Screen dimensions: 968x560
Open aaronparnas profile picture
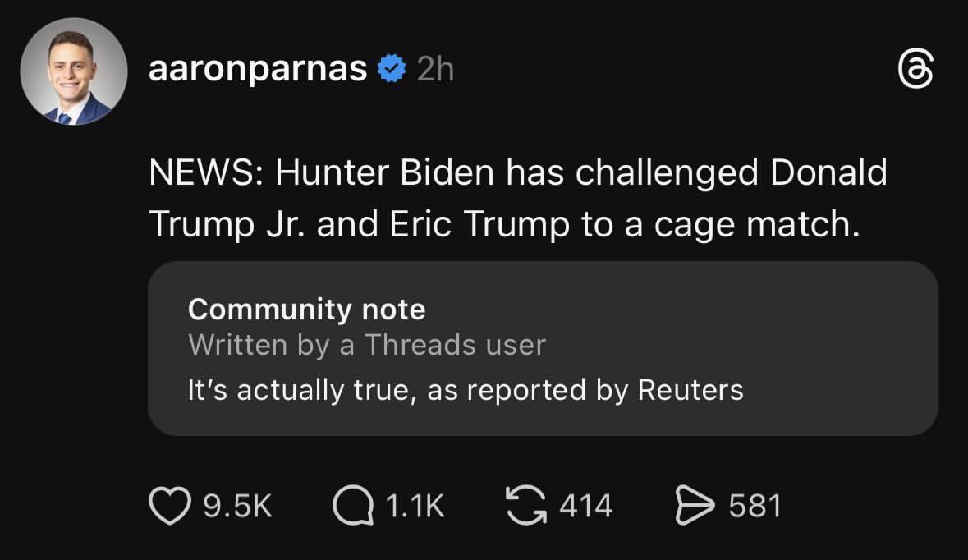pyautogui.click(x=74, y=71)
